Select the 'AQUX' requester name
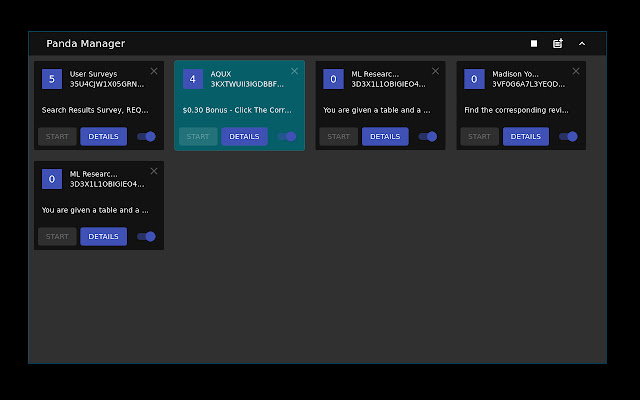The image size is (640, 400). [x=221, y=74]
